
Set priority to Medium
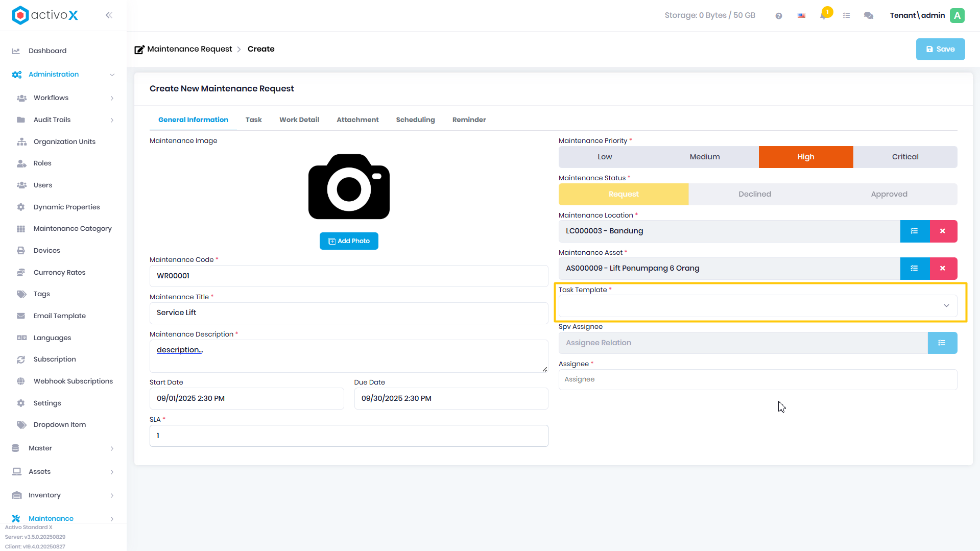click(x=705, y=157)
